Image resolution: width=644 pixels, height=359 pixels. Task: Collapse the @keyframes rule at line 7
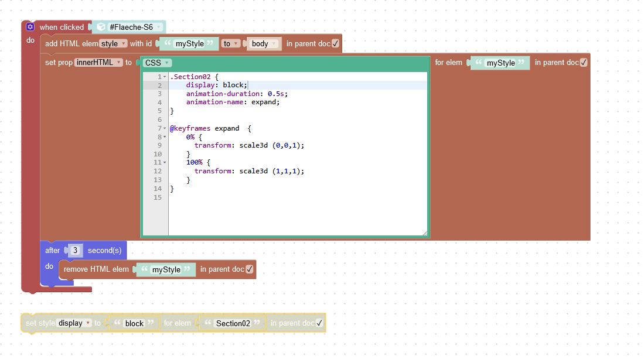click(x=165, y=128)
